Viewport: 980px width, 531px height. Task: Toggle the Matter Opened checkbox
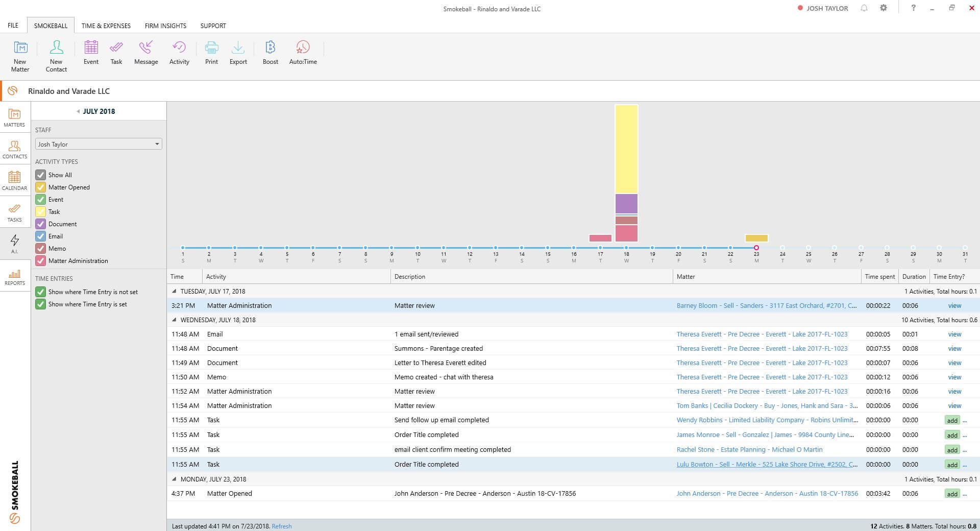coord(41,187)
